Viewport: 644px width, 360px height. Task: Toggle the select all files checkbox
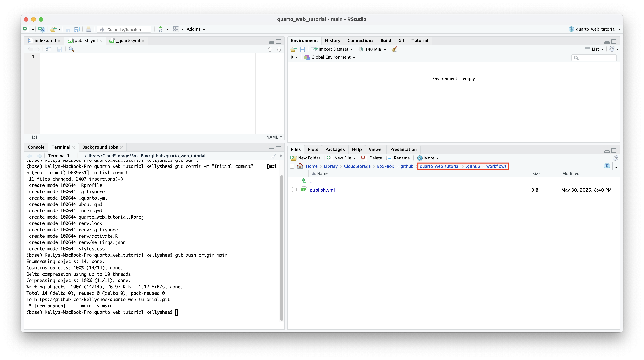coord(292,166)
